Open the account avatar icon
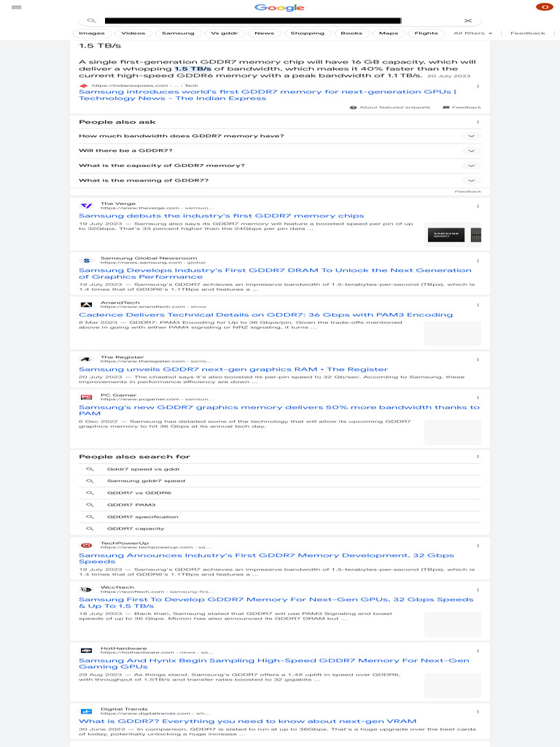Image resolution: width=560 pixels, height=747 pixels. tap(544, 7)
